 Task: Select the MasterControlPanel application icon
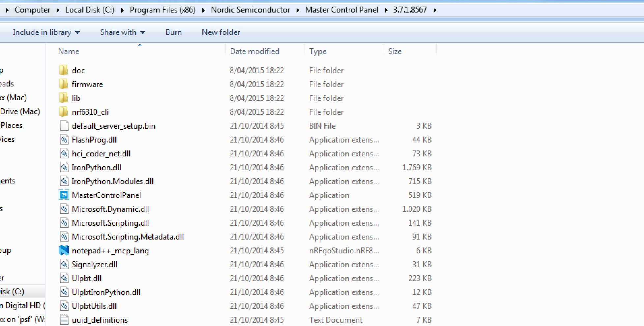[x=64, y=195]
